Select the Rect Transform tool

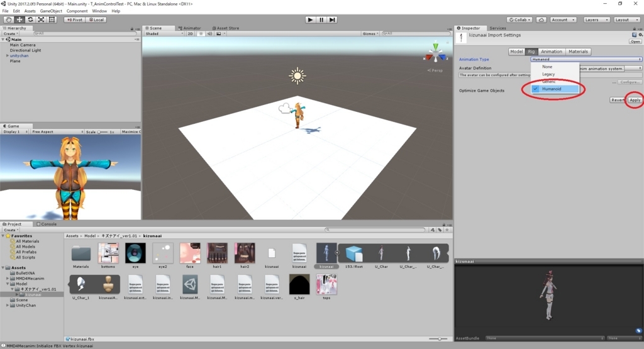coord(52,19)
